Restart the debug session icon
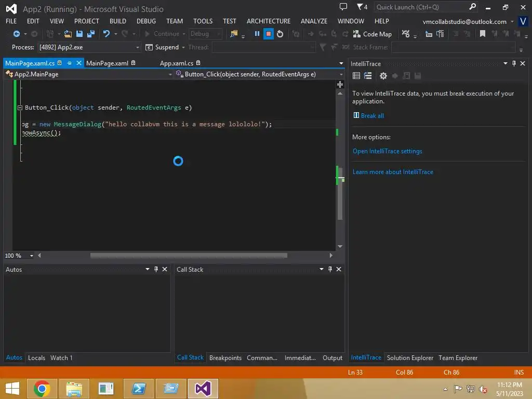532x399 pixels. coord(280,34)
